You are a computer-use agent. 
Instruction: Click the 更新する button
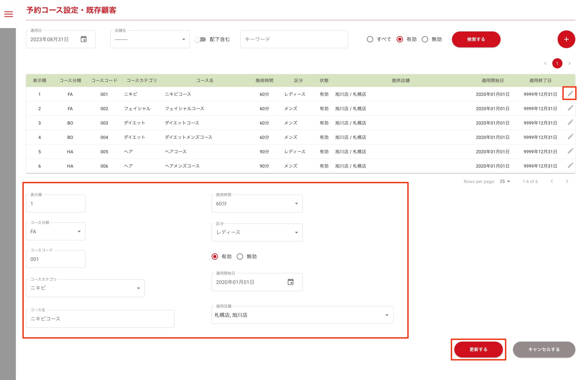click(478, 349)
